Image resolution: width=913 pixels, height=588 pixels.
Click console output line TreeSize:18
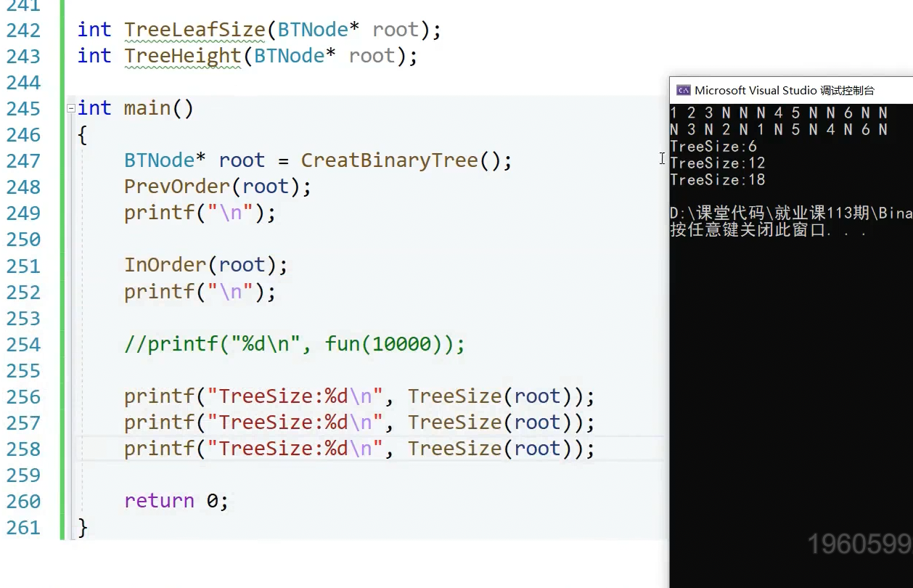pos(718,180)
